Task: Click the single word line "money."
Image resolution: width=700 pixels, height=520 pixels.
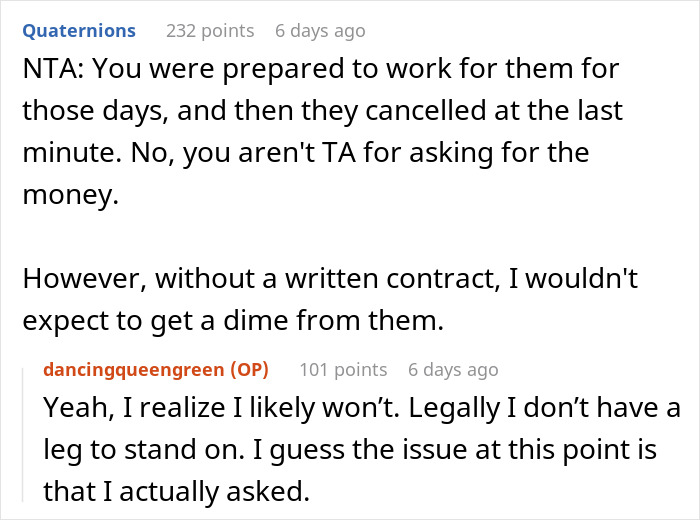Action: tap(68, 196)
